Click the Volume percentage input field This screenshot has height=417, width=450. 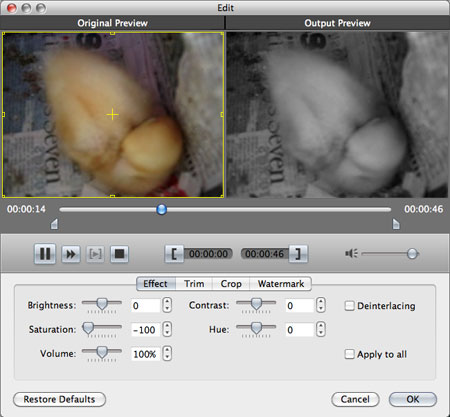tap(145, 354)
